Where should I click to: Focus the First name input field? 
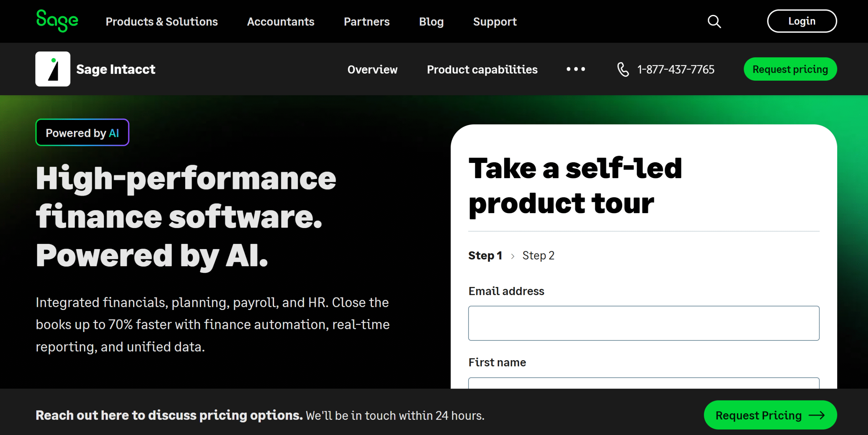click(644, 383)
